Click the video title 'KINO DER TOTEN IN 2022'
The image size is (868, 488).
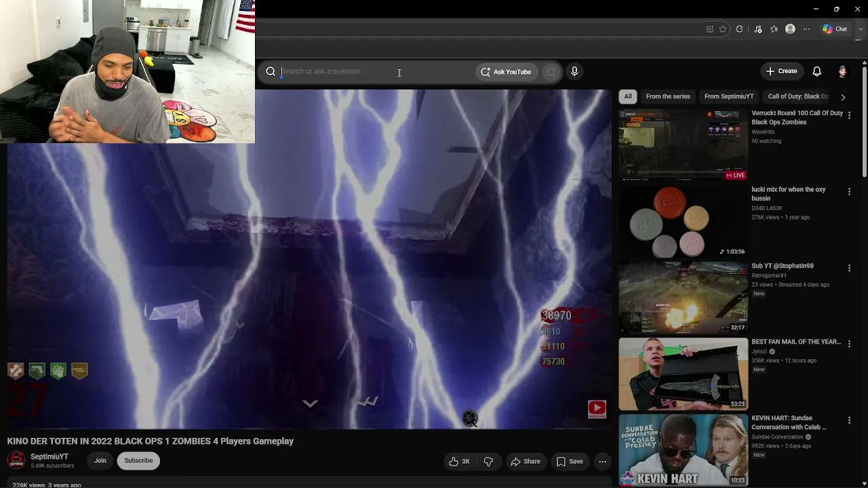click(151, 441)
